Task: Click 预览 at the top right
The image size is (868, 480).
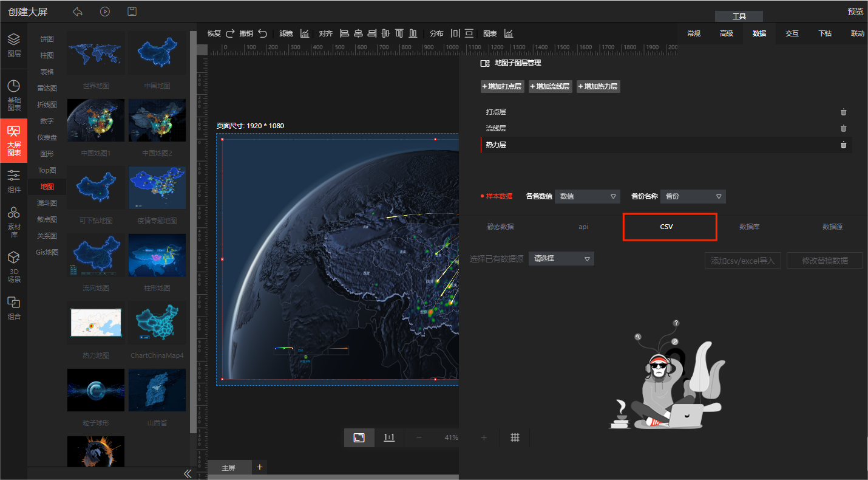Action: click(856, 12)
